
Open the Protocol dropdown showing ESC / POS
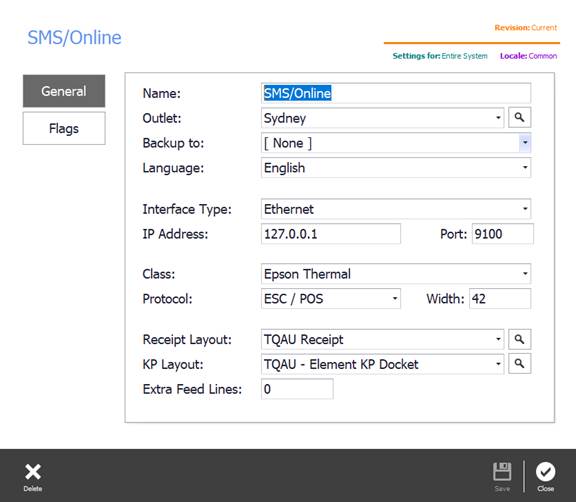tap(331, 299)
